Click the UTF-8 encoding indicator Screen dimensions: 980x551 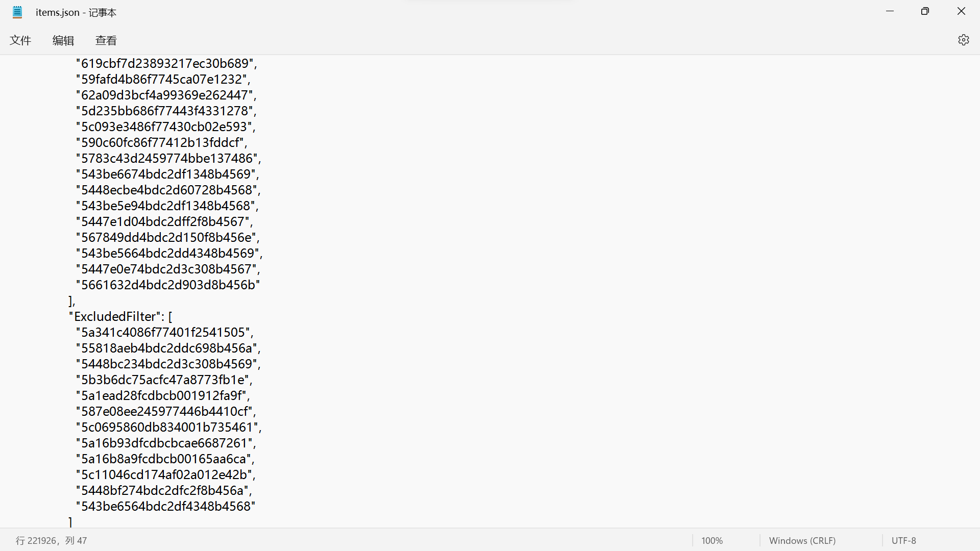(x=903, y=540)
